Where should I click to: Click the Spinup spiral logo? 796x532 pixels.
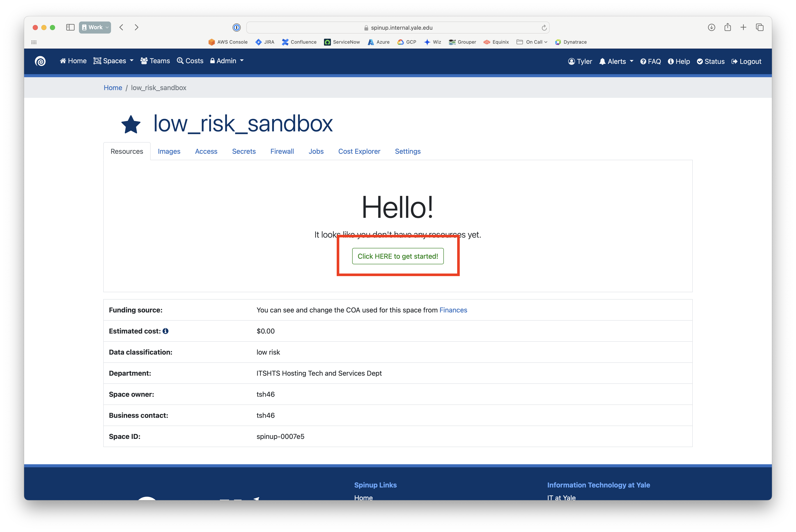(40, 61)
